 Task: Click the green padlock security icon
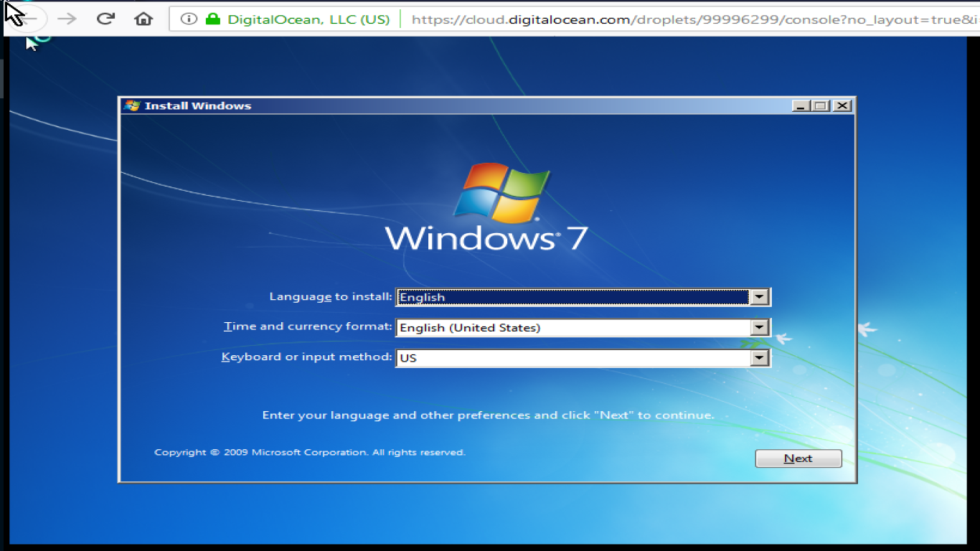pos(212,19)
